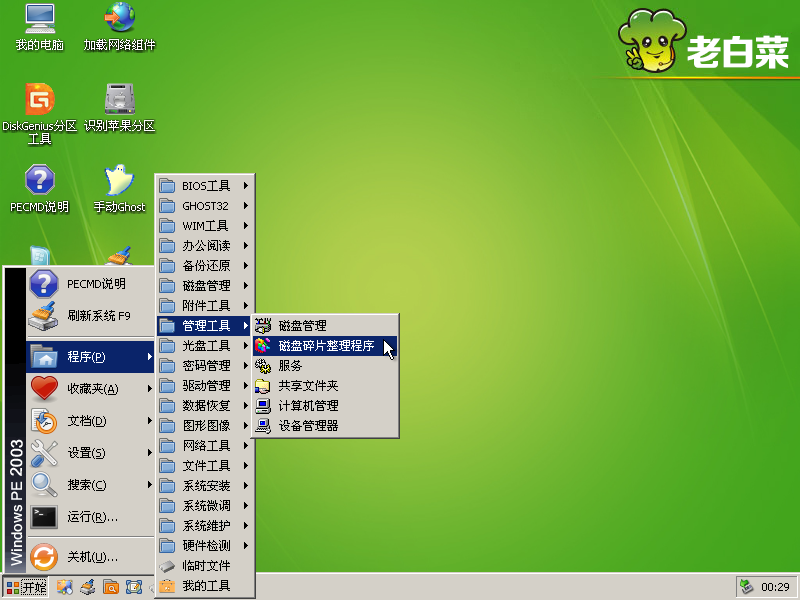
Task: Launch 磁盘碎片整理程序 defragmenter
Action: (x=325, y=345)
